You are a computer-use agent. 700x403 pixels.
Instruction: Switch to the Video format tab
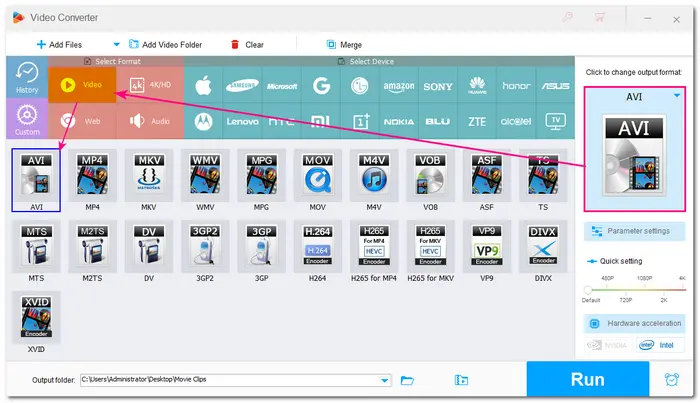pos(82,85)
